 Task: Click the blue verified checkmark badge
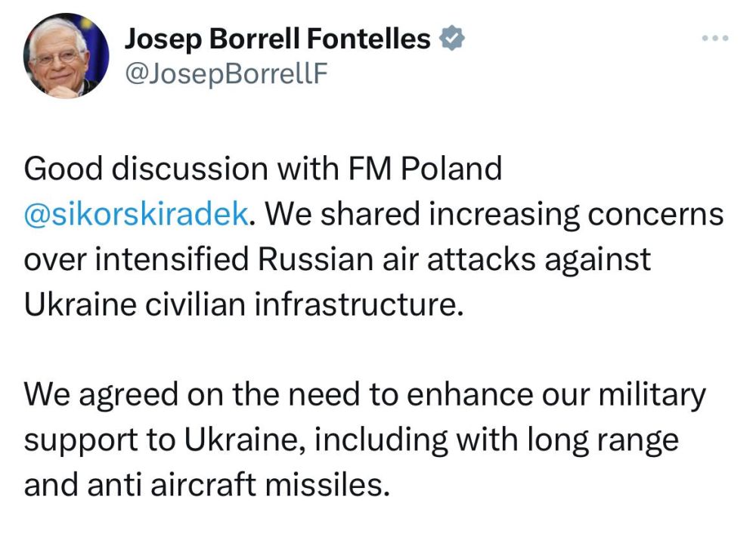pos(453,39)
